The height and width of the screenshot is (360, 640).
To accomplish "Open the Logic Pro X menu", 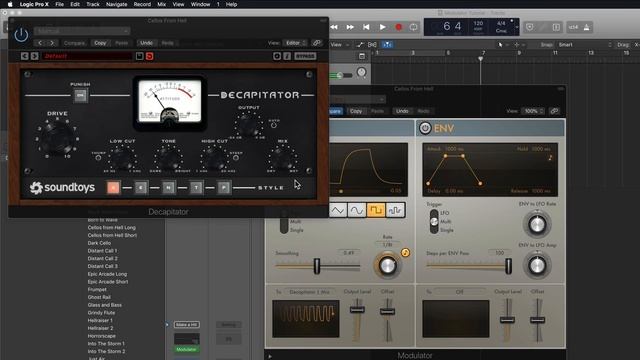I will 34,4.
